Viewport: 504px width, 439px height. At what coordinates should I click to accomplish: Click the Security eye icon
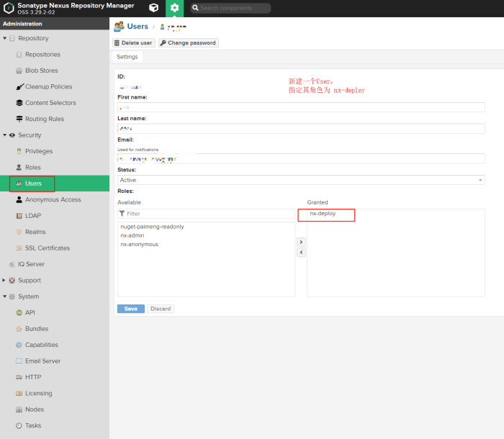point(12,135)
